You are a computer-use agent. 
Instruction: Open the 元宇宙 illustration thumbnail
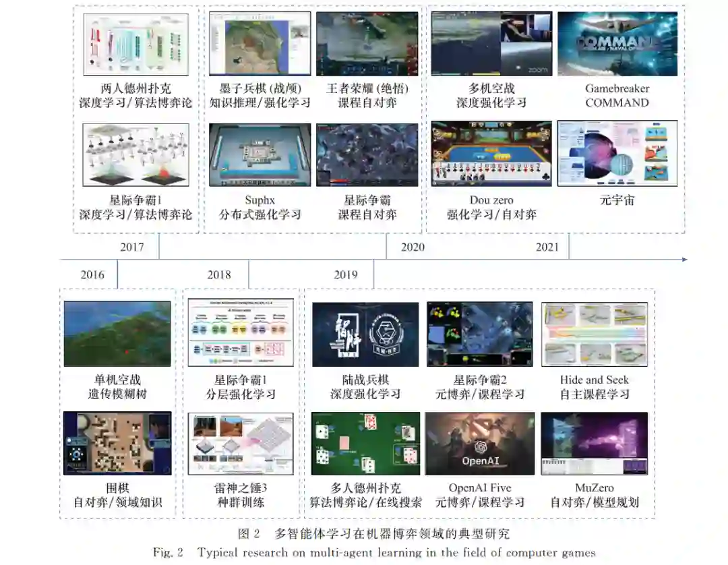(617, 154)
